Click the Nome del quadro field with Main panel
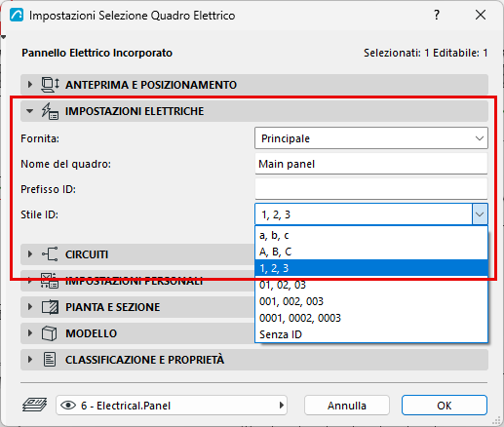Viewport: 504px width, 427px height. (371, 164)
